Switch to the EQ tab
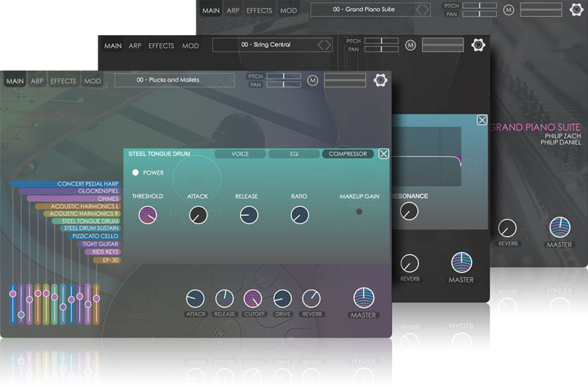The height and width of the screenshot is (387, 588). click(293, 154)
